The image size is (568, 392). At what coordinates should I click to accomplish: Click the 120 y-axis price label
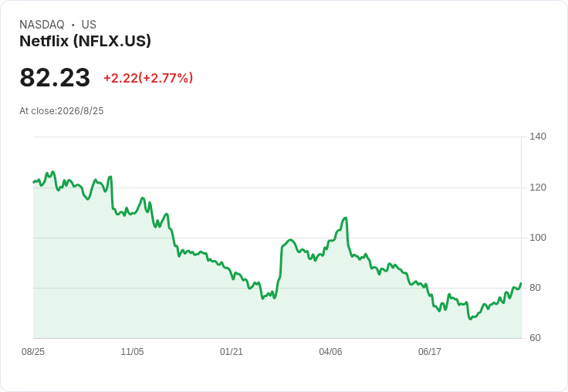tap(538, 188)
